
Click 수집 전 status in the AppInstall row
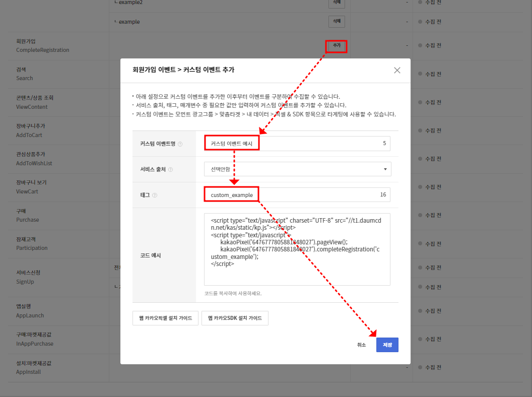430,367
